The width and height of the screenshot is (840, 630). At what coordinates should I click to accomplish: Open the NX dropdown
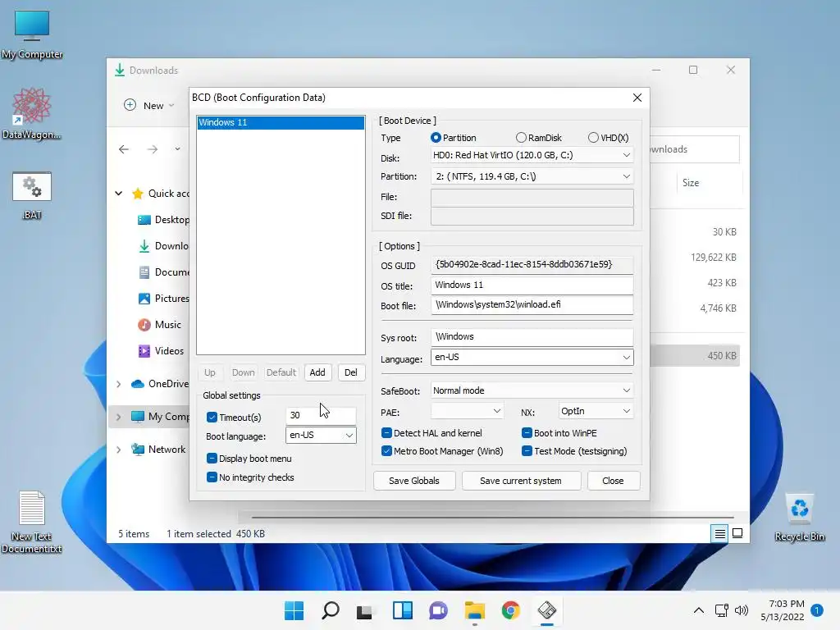(x=596, y=411)
